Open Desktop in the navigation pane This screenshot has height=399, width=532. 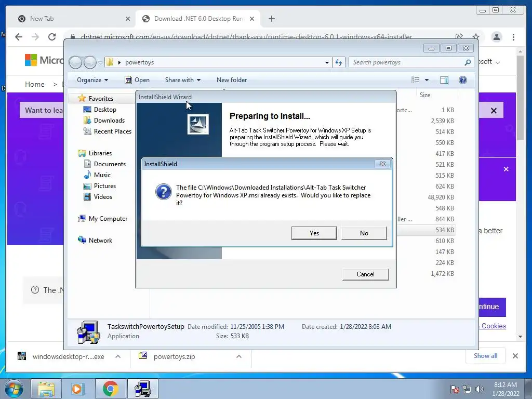(104, 110)
